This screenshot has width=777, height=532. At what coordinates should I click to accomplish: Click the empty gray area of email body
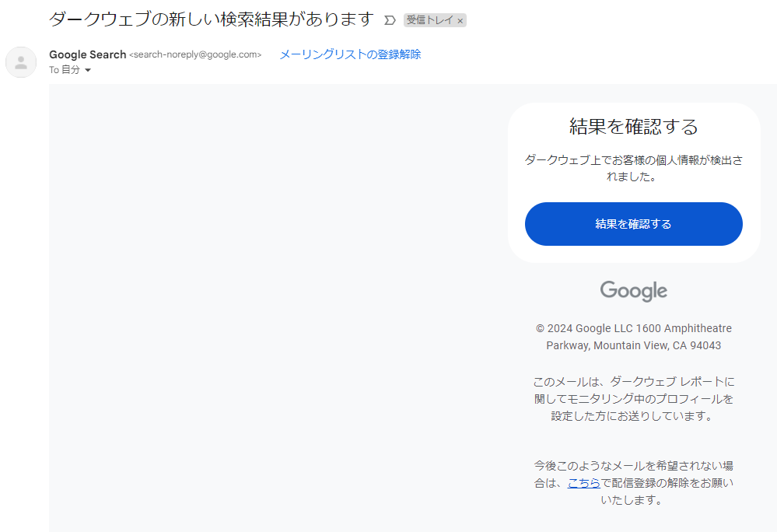coord(272,311)
